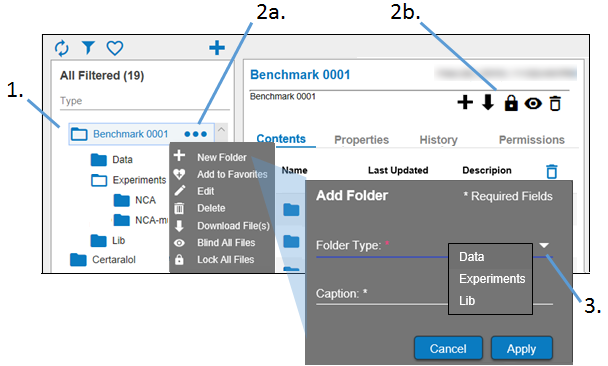Click the refresh icon in top toolbar
The height and width of the screenshot is (366, 608).
click(x=62, y=48)
